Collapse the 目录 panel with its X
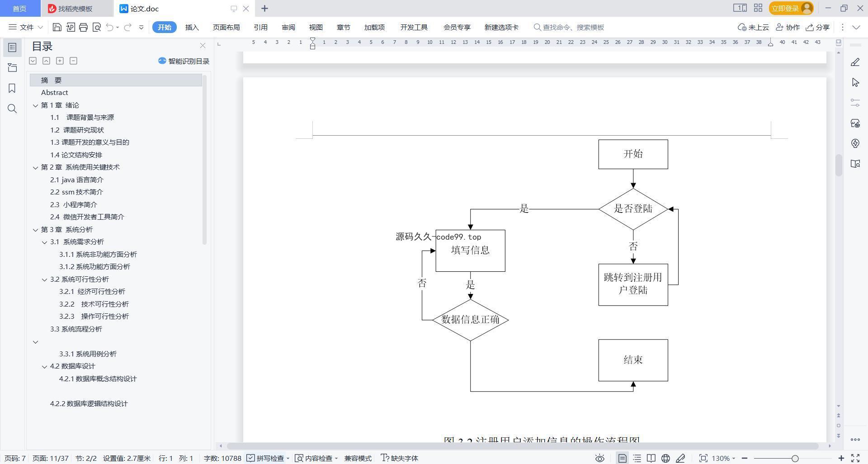This screenshot has width=868, height=464. click(203, 46)
